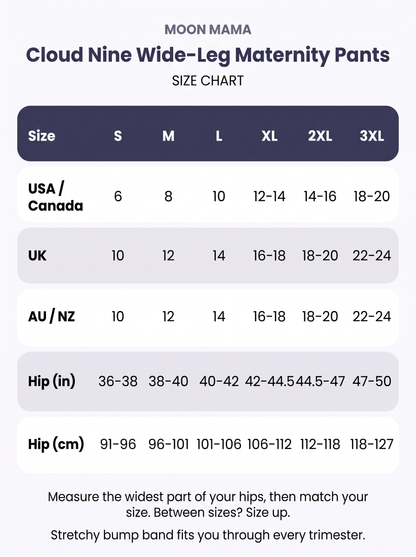The height and width of the screenshot is (557, 416).
Task: Select the UK row label
Action: (x=37, y=255)
